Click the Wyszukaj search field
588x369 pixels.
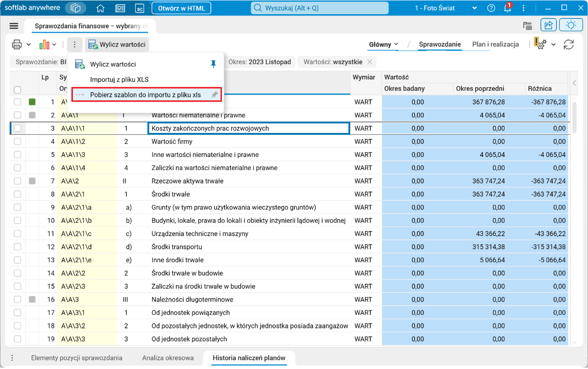tap(320, 8)
